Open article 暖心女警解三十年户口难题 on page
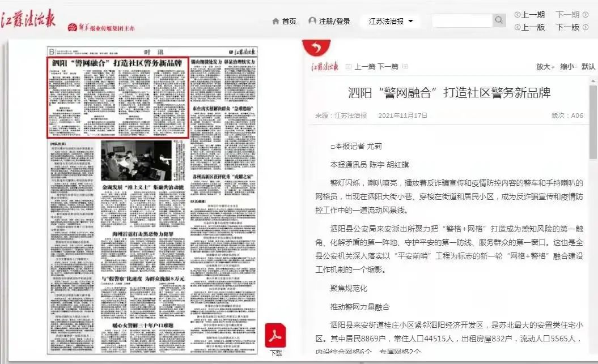This screenshot has height=364, width=598. (143, 325)
